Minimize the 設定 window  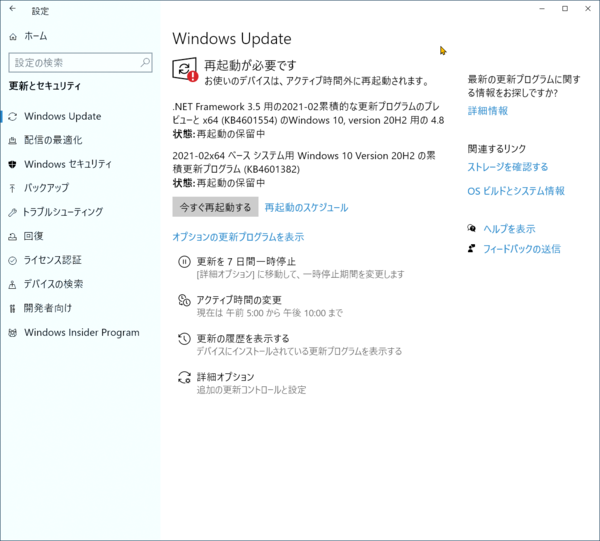point(542,9)
